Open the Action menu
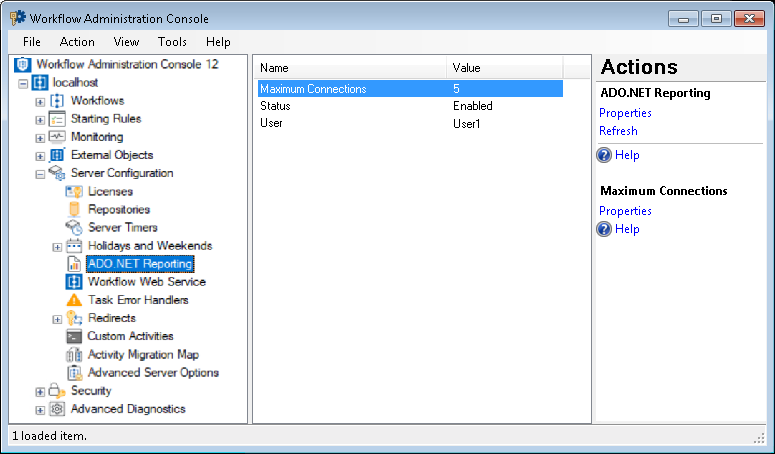This screenshot has height=454, width=775. click(77, 42)
